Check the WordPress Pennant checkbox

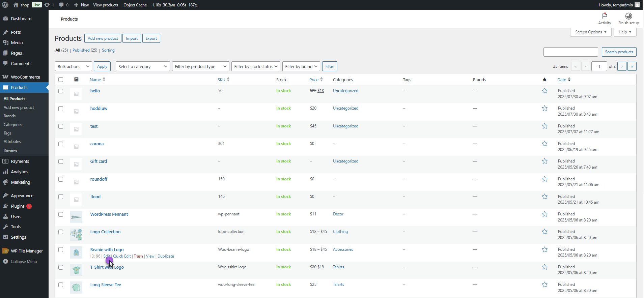tap(61, 214)
